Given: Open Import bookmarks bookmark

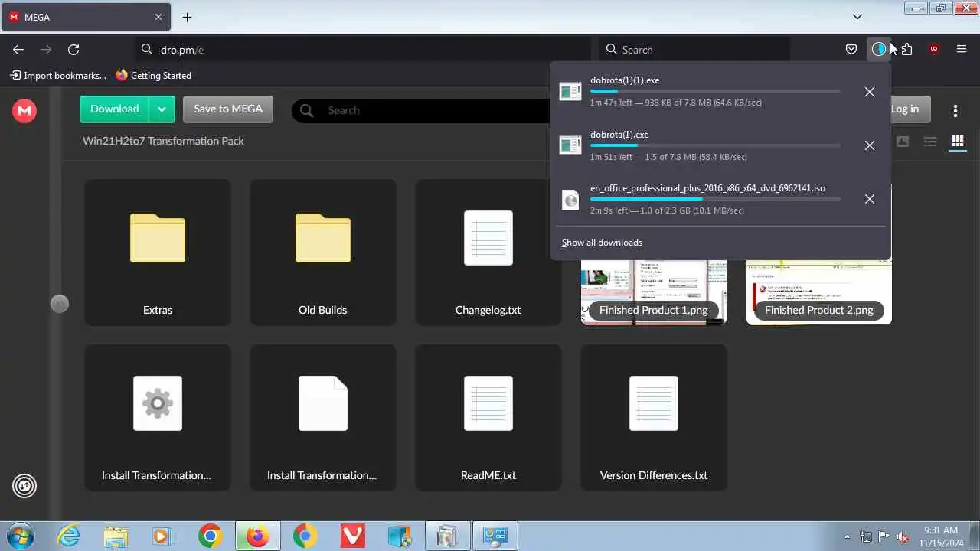Looking at the screenshot, I should pos(58,76).
